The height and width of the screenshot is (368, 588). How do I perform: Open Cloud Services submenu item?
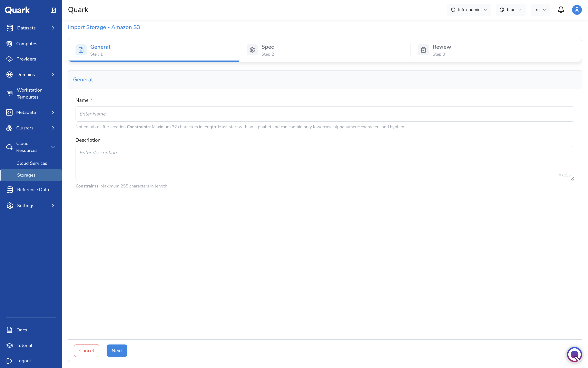[32, 163]
